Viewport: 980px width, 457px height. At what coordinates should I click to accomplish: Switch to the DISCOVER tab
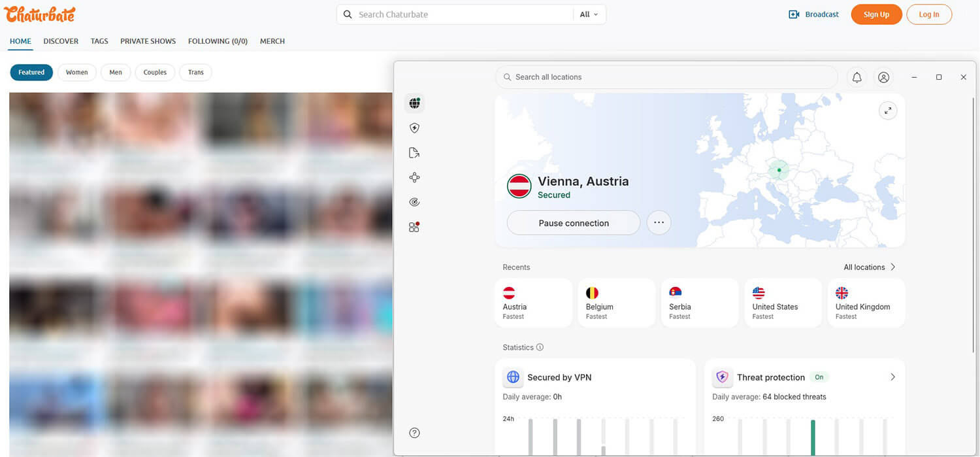(61, 41)
